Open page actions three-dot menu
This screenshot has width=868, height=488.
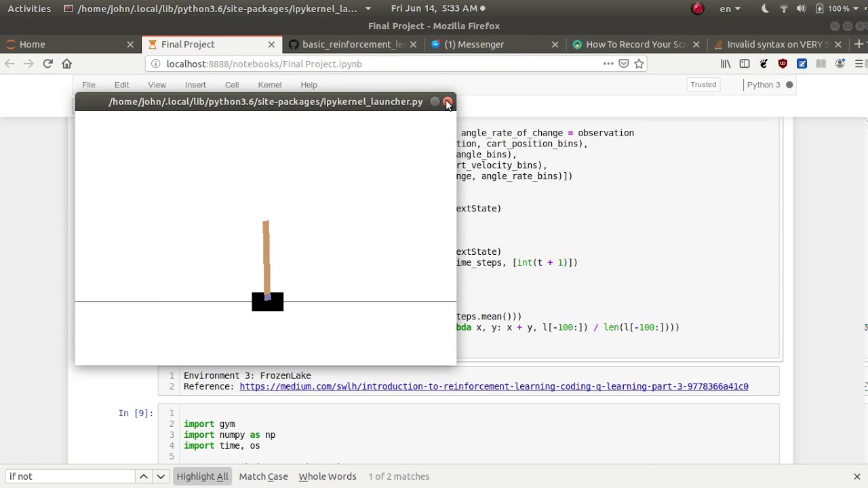coord(608,64)
